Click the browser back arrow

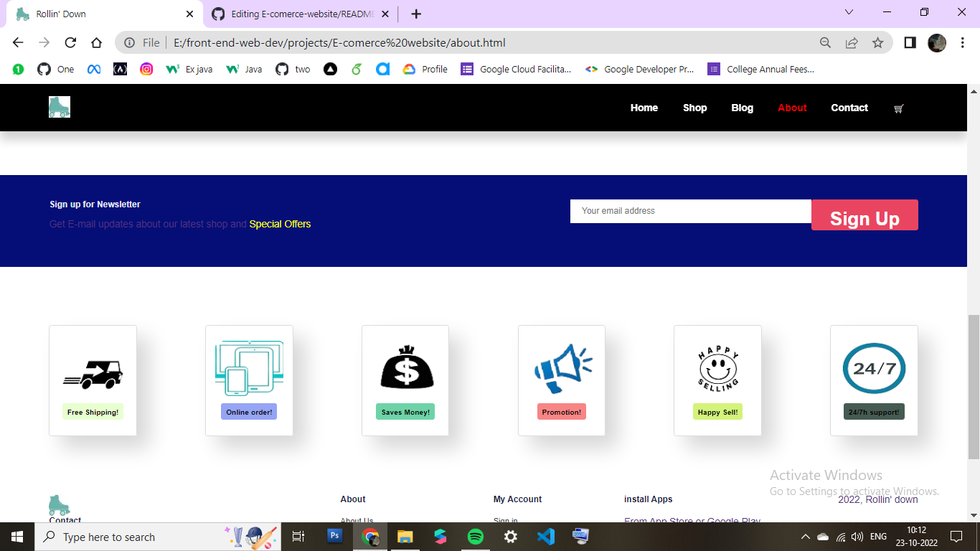(18, 42)
